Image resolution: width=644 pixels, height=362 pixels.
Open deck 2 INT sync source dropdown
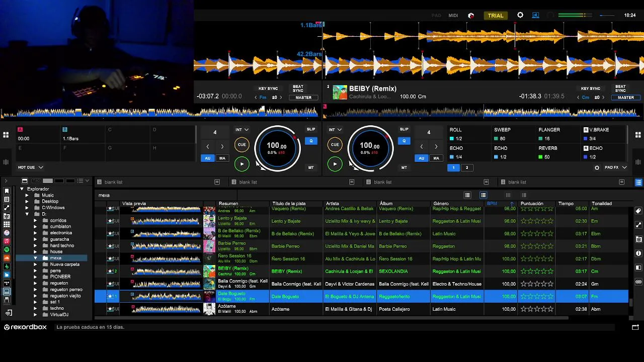click(x=335, y=130)
